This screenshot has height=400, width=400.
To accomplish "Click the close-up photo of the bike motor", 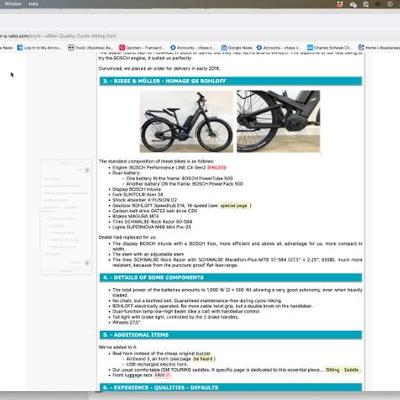I will point(278,121).
